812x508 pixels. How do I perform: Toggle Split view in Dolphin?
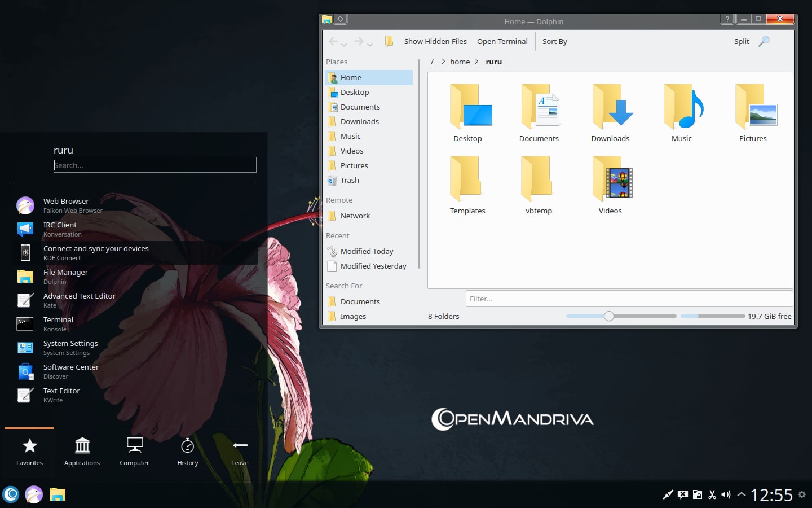click(742, 41)
